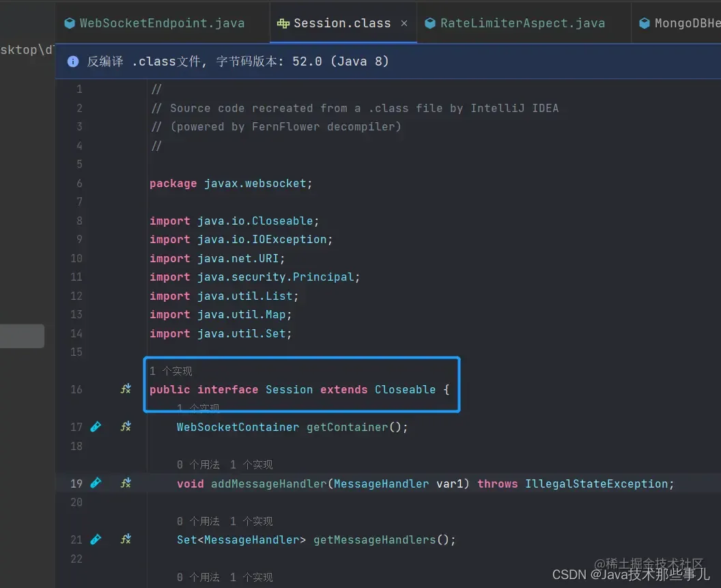Click import java.io.Closeable line
The height and width of the screenshot is (588, 721).
point(234,221)
